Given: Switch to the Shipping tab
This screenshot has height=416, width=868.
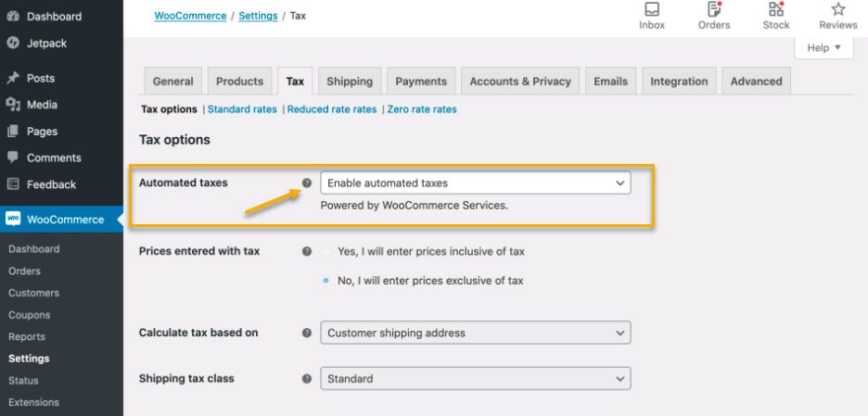Looking at the screenshot, I should pyautogui.click(x=350, y=82).
